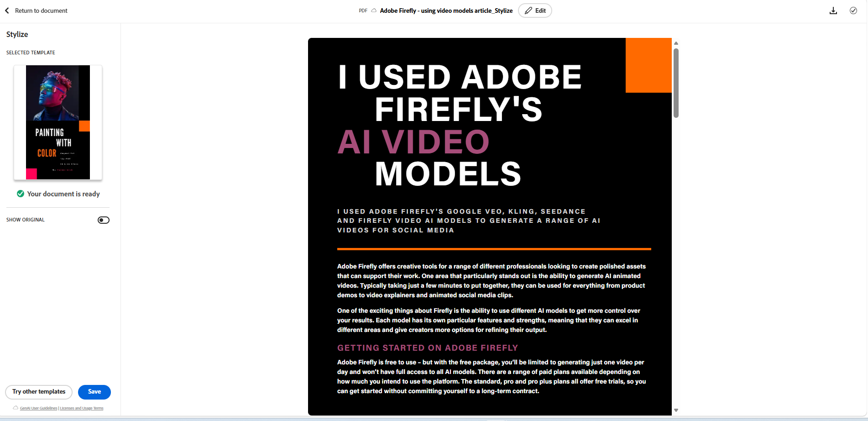Click the Try other templates button

[x=39, y=392]
